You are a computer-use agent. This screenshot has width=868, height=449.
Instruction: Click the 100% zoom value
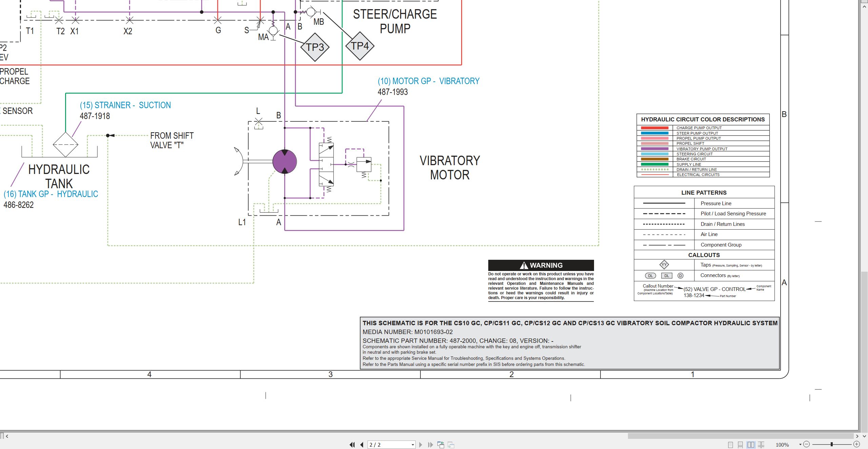pos(782,445)
